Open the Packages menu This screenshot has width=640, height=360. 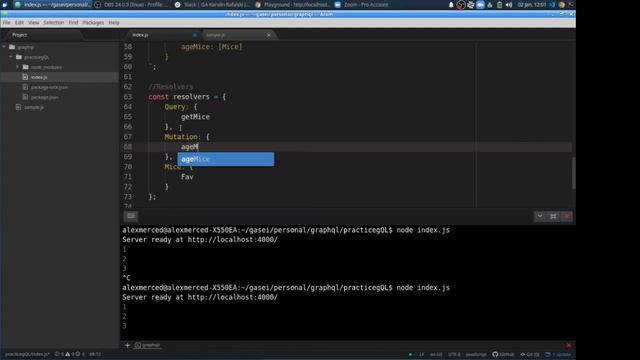(x=93, y=22)
